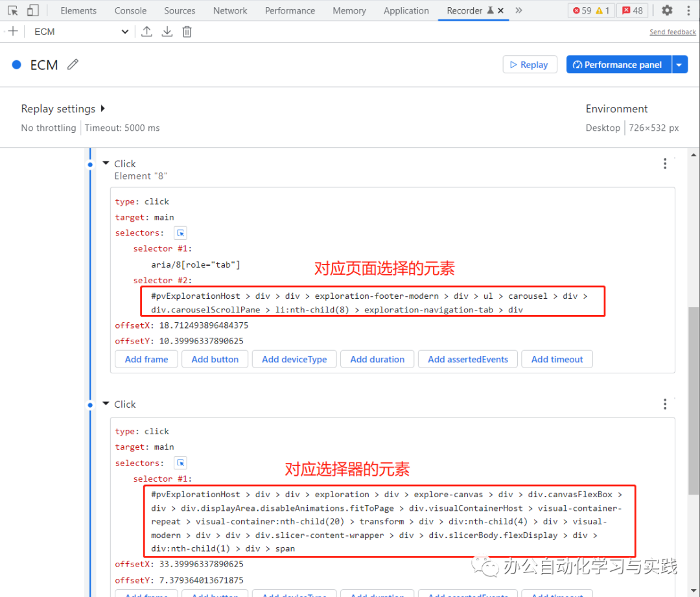Click the Timeout: 5000 ms text
Viewport: 700px width, 597px height.
coord(122,128)
